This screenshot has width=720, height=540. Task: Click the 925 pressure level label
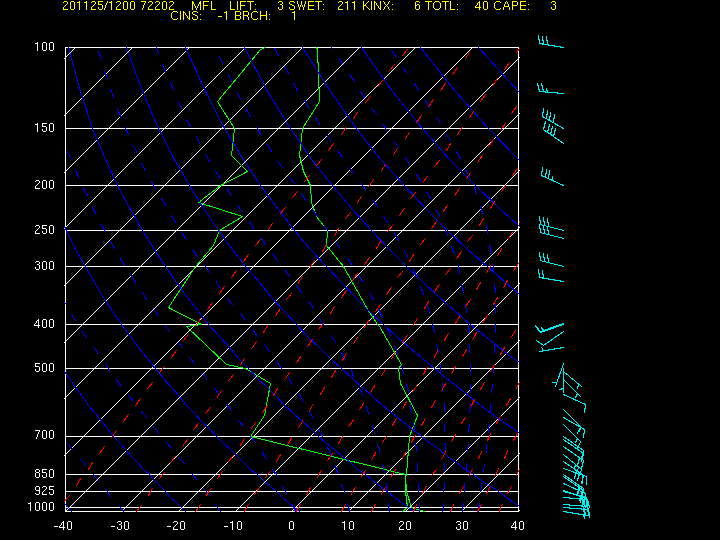tap(44, 491)
